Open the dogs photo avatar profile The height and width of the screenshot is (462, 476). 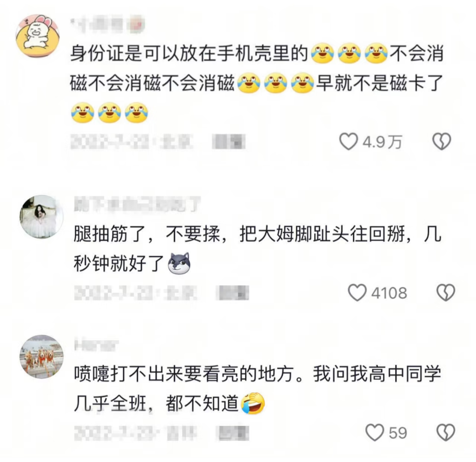[41, 357]
